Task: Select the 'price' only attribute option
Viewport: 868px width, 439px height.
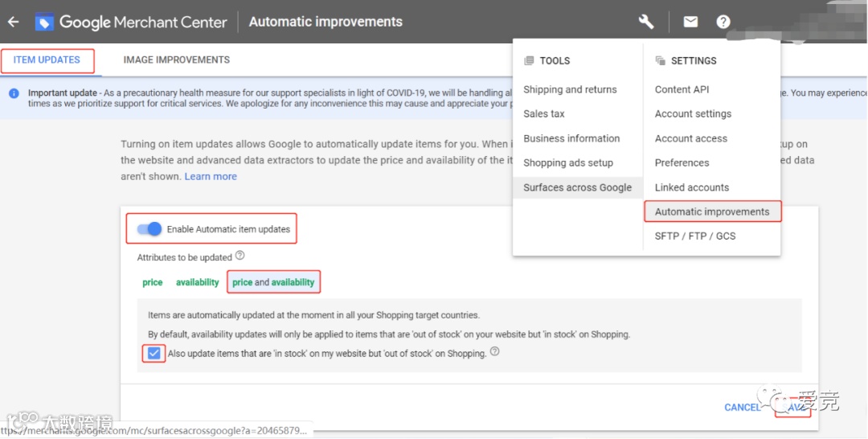Action: [152, 282]
